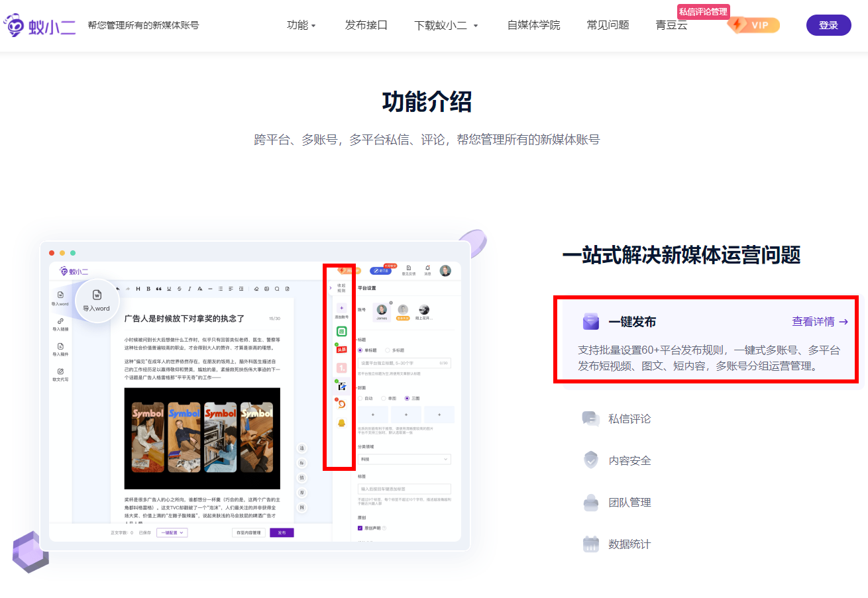Image resolution: width=868 pixels, height=598 pixels.
Task: Click the purple 发布 button in preview
Action: [x=282, y=532]
